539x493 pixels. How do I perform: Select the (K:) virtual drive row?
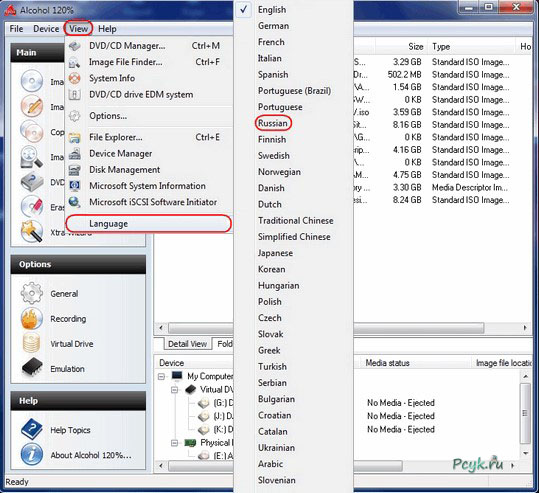tap(216, 429)
